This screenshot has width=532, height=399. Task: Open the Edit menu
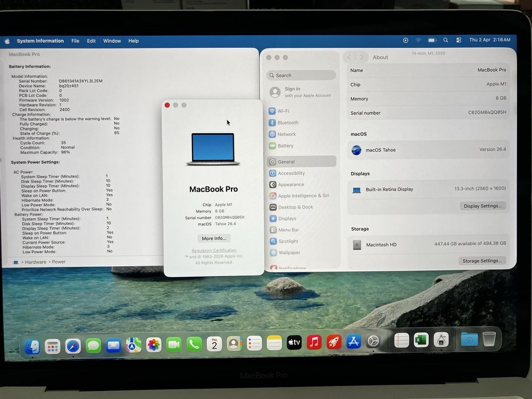[91, 40]
